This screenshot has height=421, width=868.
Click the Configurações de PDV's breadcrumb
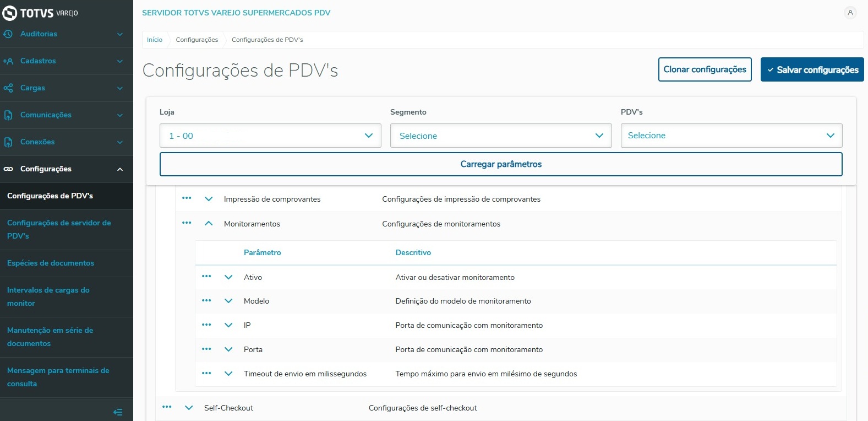[x=268, y=40]
